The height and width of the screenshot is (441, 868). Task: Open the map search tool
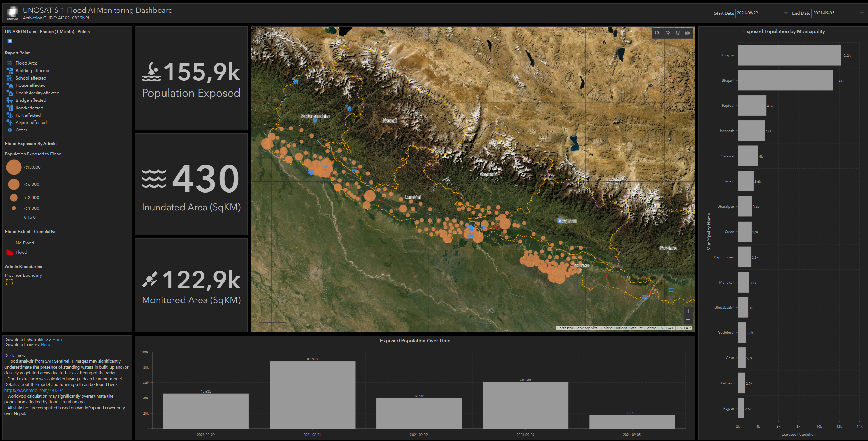click(657, 33)
